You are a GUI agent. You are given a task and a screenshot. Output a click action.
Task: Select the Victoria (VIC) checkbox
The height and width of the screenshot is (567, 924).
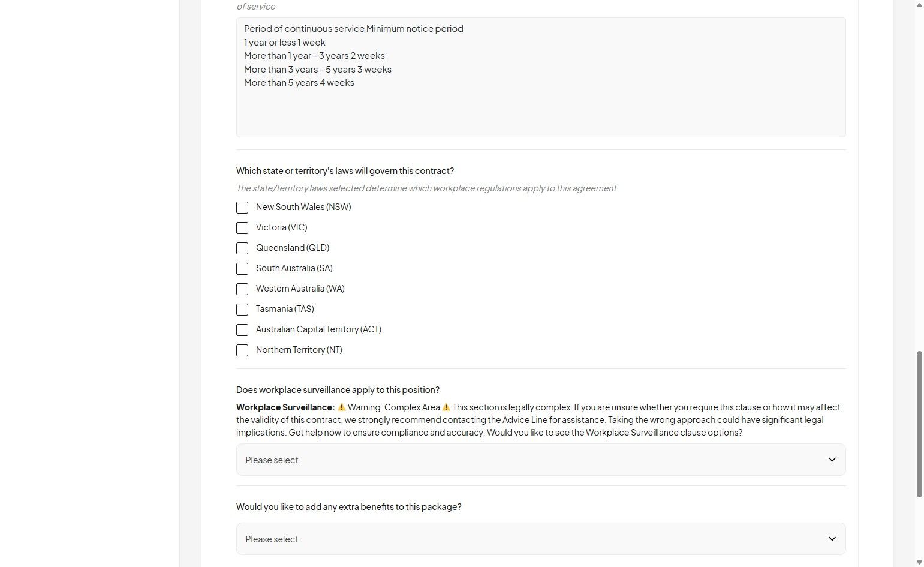pos(242,228)
